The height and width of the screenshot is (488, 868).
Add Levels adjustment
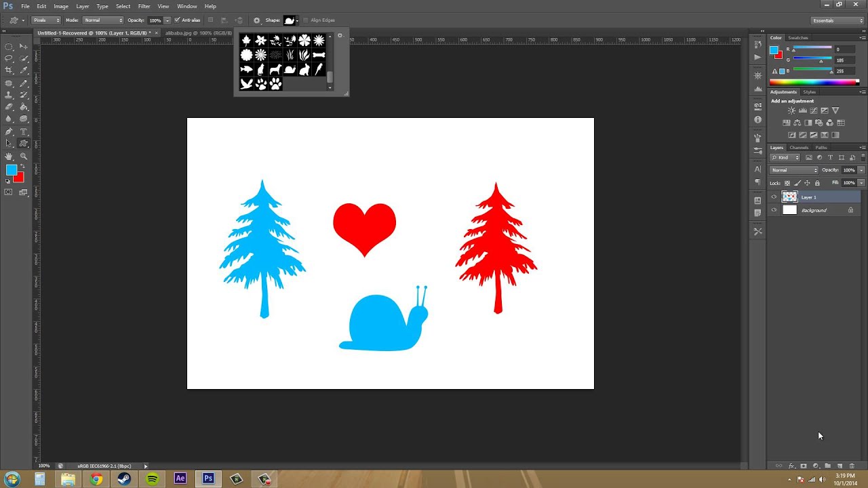[x=803, y=110]
